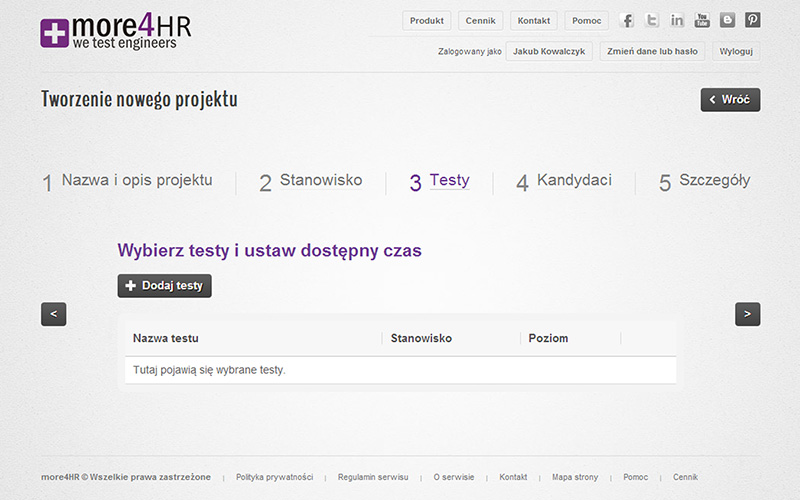Screen dimensions: 800x500
Task: Open the Twitter social icon
Action: [x=652, y=20]
